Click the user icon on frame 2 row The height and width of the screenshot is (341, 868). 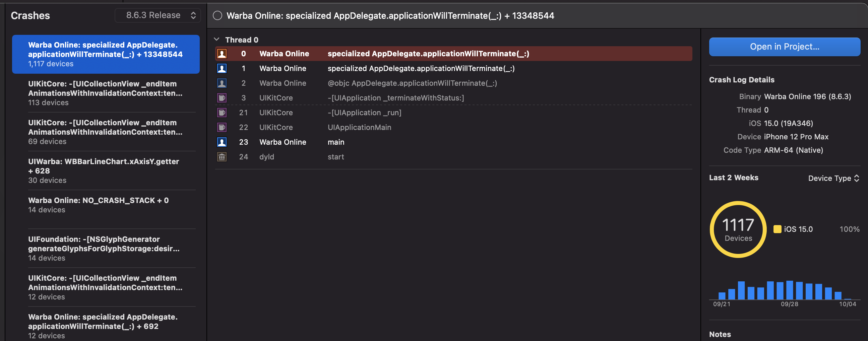point(222,83)
